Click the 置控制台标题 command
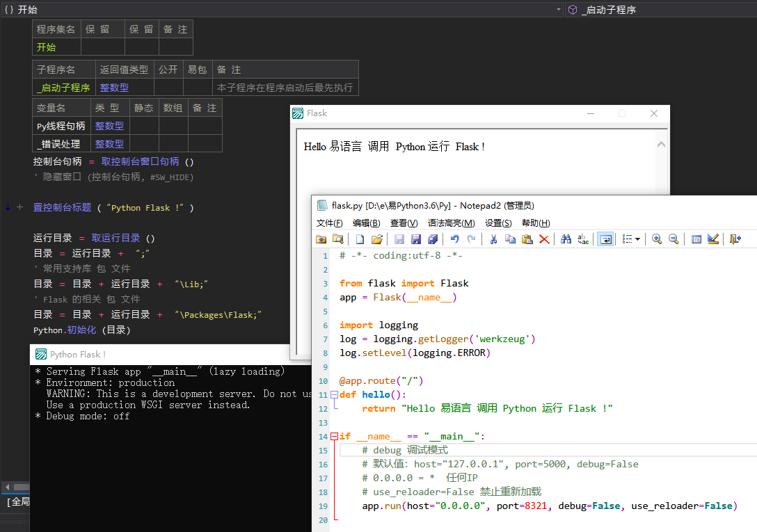Image resolution: width=757 pixels, height=532 pixels. click(62, 208)
